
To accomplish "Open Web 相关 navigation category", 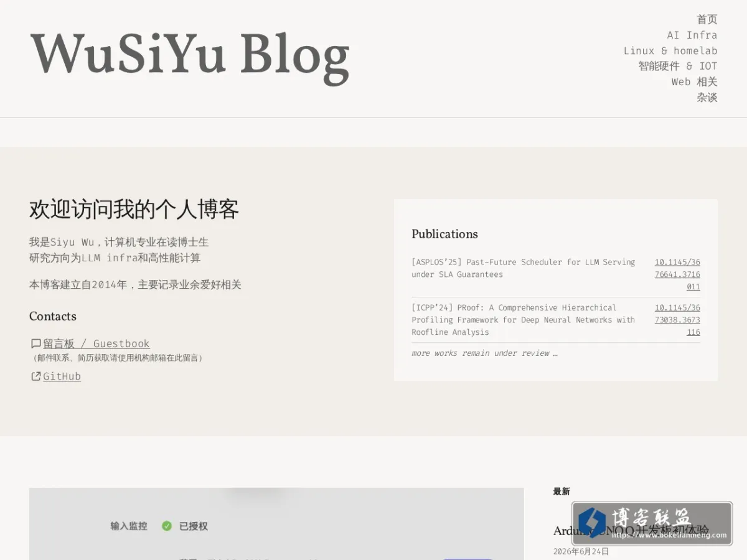I will pyautogui.click(x=694, y=82).
